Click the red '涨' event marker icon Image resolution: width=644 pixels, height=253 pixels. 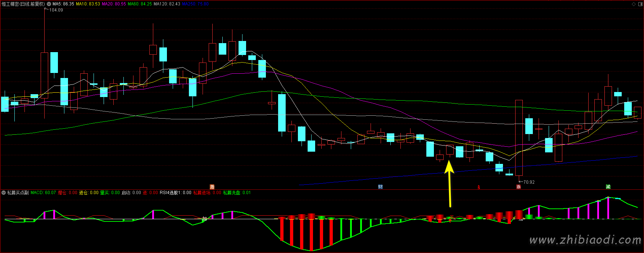pos(518,187)
